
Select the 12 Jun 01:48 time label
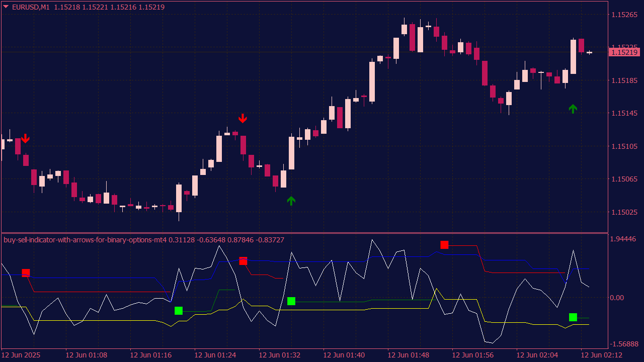click(409, 355)
